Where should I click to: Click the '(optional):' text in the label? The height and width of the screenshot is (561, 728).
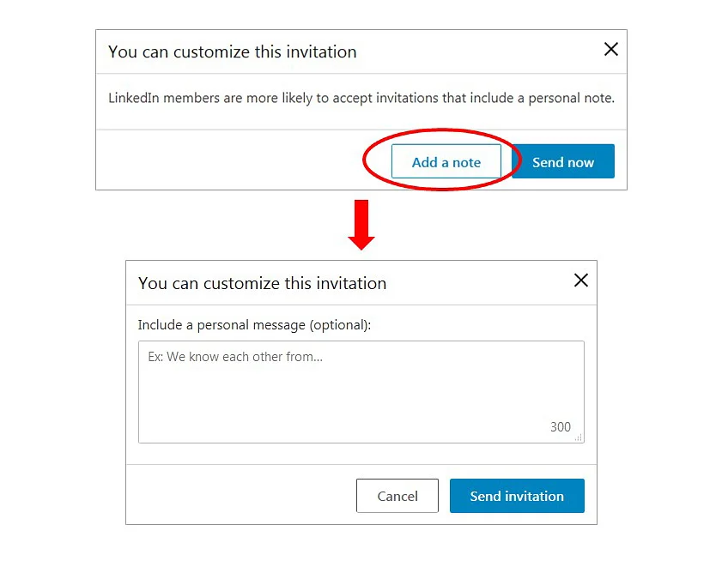coord(340,325)
